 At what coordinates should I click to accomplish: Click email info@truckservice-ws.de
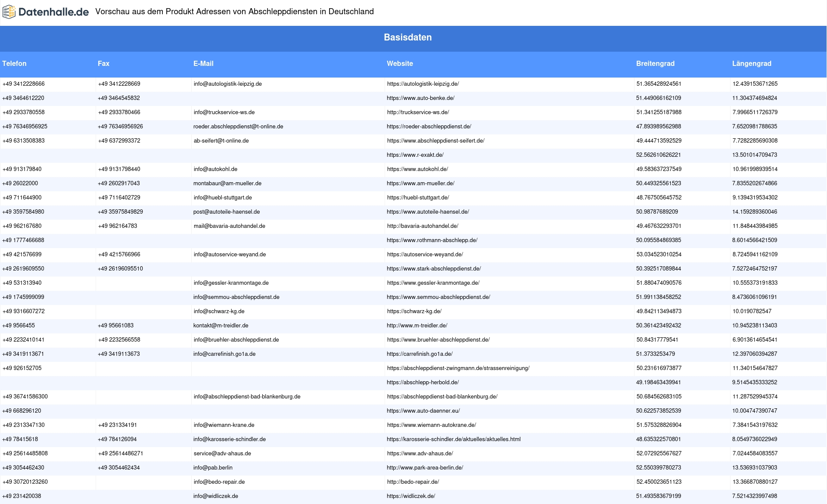(224, 112)
